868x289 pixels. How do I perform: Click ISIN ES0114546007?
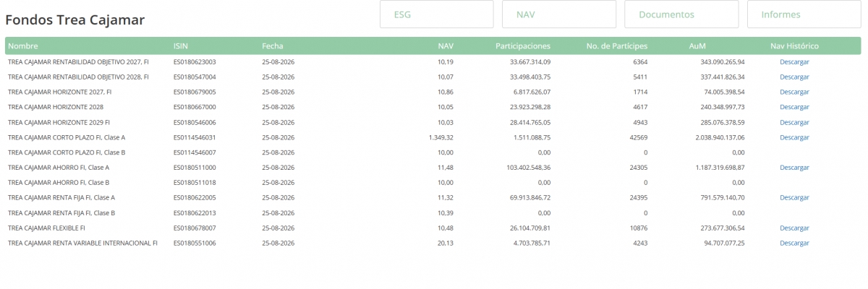coord(195,152)
